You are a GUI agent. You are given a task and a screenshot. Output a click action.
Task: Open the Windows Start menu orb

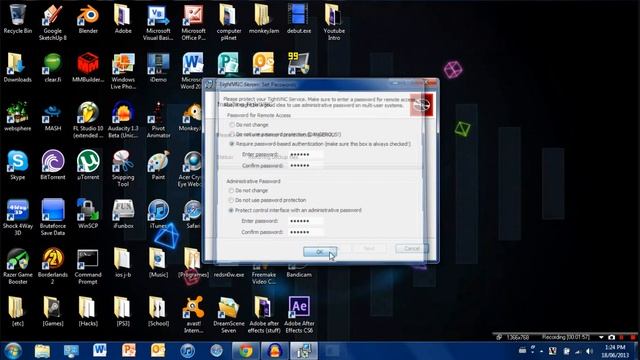[x=13, y=351]
